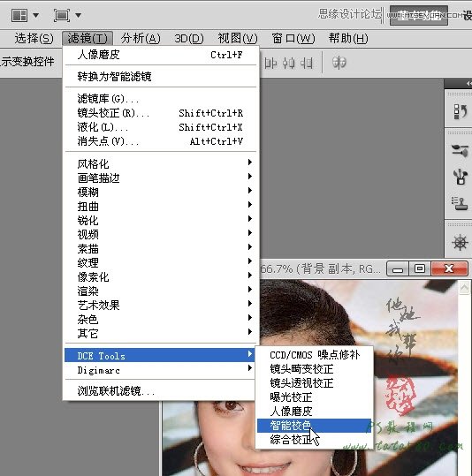Click the distribute horizontal centers icon
The height and width of the screenshot is (476, 472).
click(288, 64)
